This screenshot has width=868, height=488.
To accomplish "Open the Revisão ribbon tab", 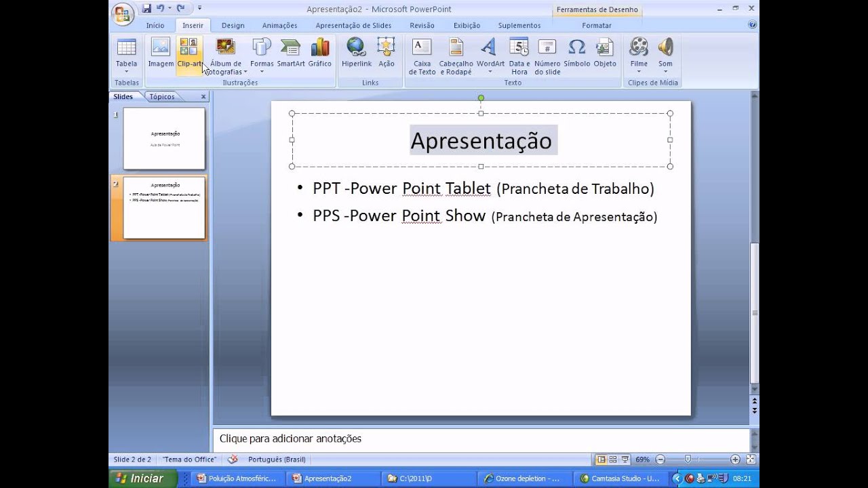I will (x=422, y=26).
